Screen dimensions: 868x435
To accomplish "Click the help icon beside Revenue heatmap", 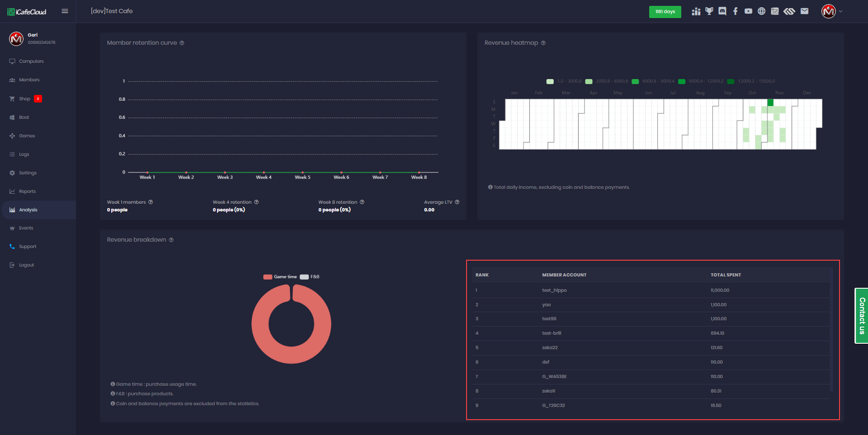I will tap(543, 43).
